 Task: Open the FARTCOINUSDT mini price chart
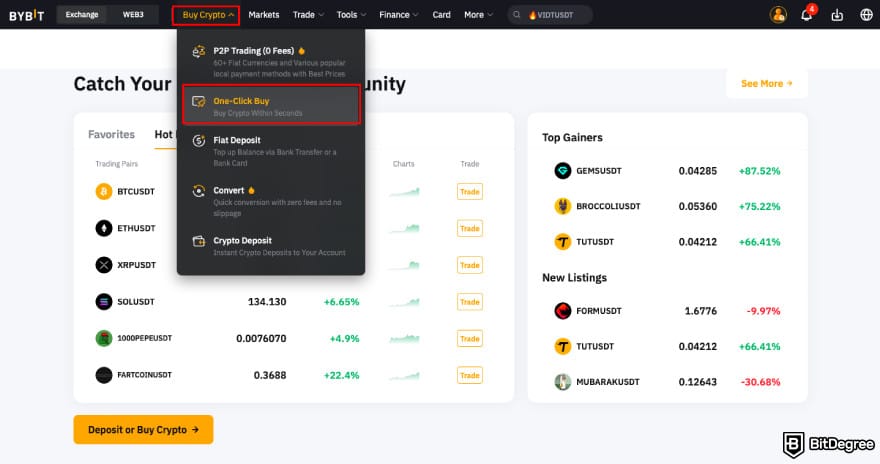404,375
